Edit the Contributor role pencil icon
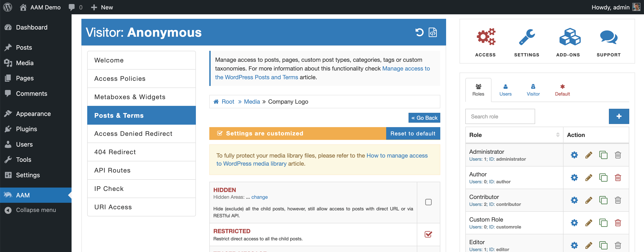The height and width of the screenshot is (252, 644). tap(589, 200)
